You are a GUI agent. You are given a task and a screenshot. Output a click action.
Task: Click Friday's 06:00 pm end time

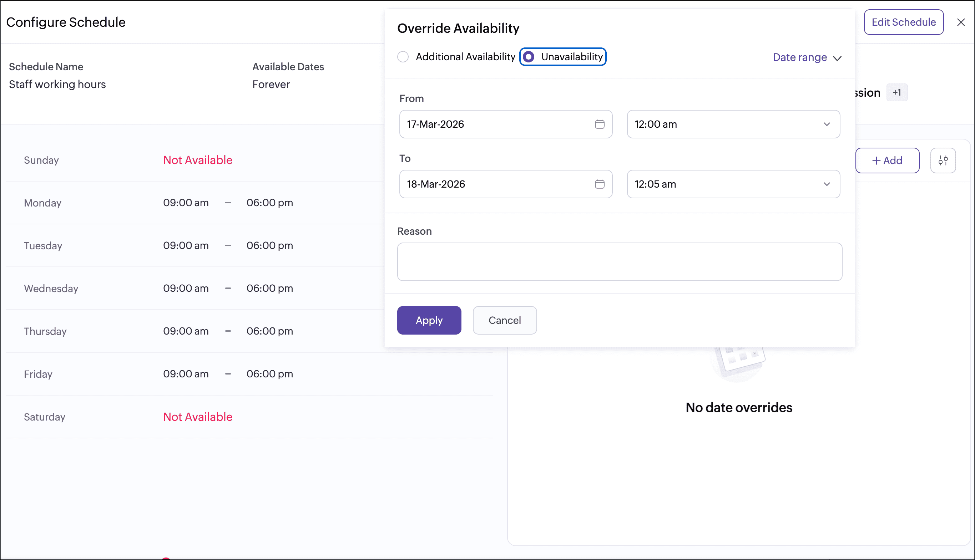pos(269,374)
